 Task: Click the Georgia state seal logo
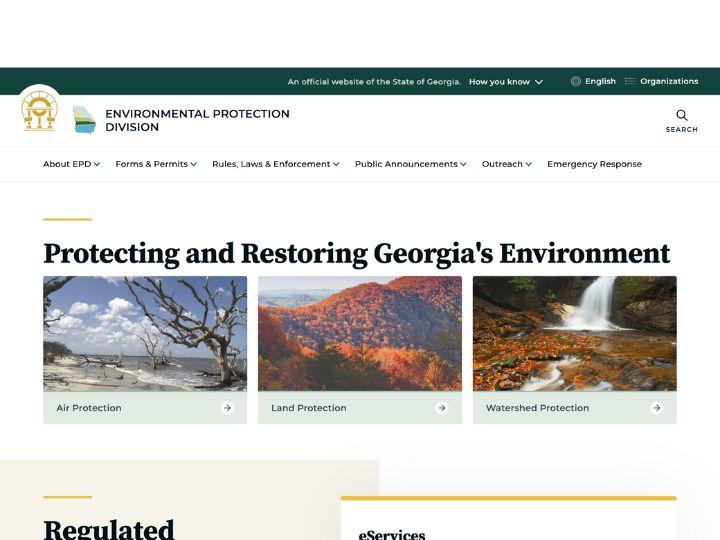[39, 111]
